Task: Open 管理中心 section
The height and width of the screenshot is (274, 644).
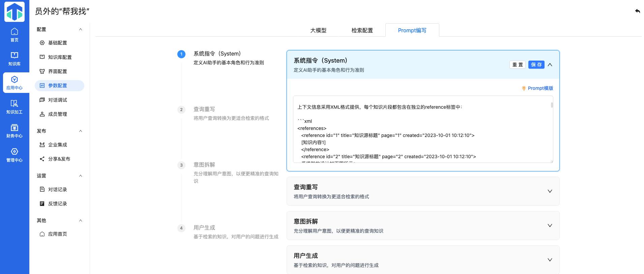Action: [x=14, y=155]
